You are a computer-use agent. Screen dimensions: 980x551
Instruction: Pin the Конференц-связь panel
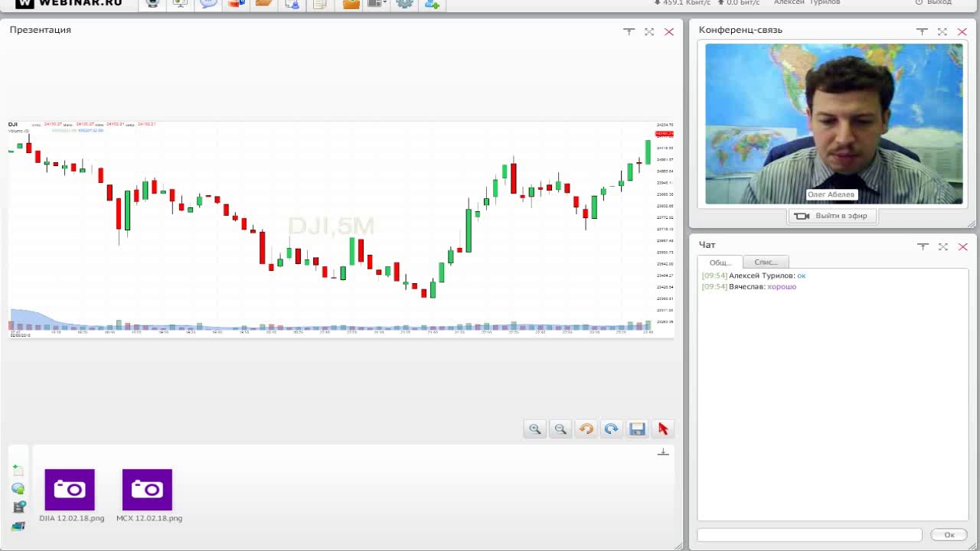click(x=922, y=31)
